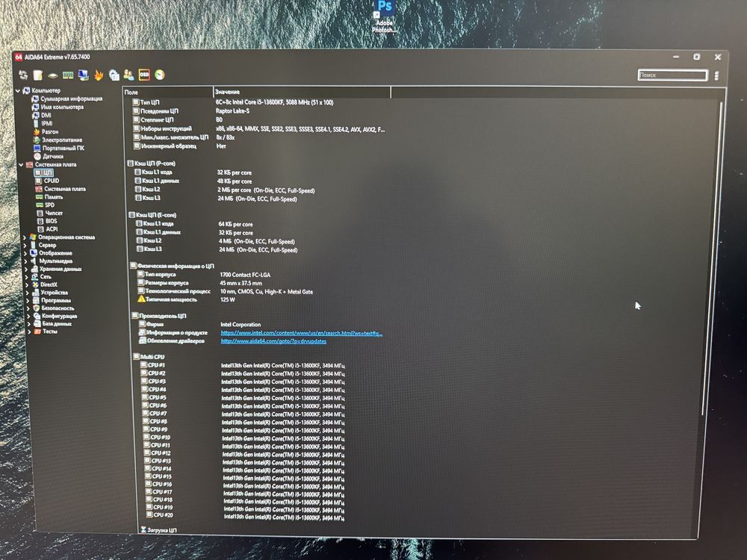Click the Refresh toolbar icon
Screen dimensions: 747x560
[x=23, y=75]
